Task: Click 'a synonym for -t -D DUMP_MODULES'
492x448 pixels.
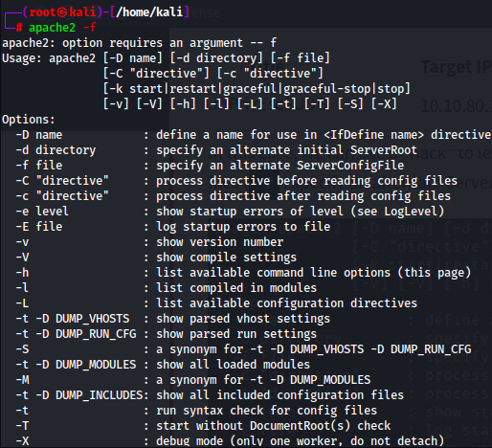Action: 263,380
